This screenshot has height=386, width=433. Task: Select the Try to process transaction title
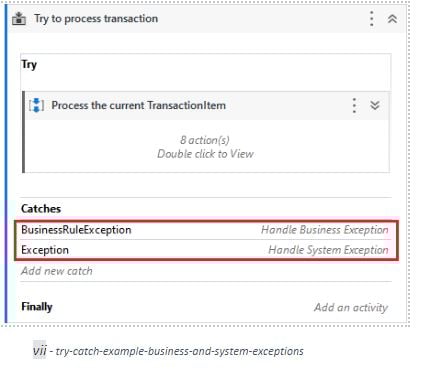[96, 19]
